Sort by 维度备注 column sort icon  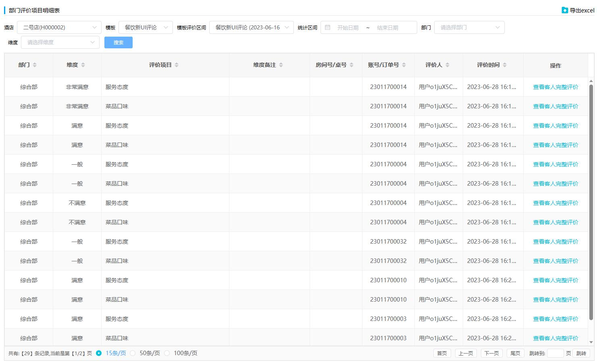281,65
